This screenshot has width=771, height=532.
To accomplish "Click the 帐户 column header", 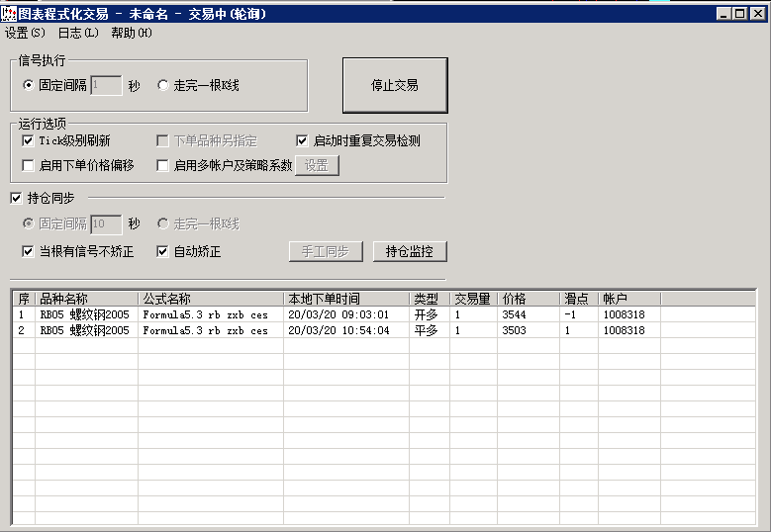I will click(629, 299).
